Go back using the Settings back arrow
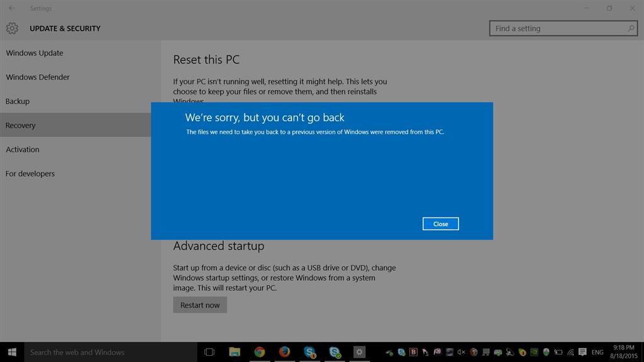The image size is (644, 362). [x=12, y=8]
